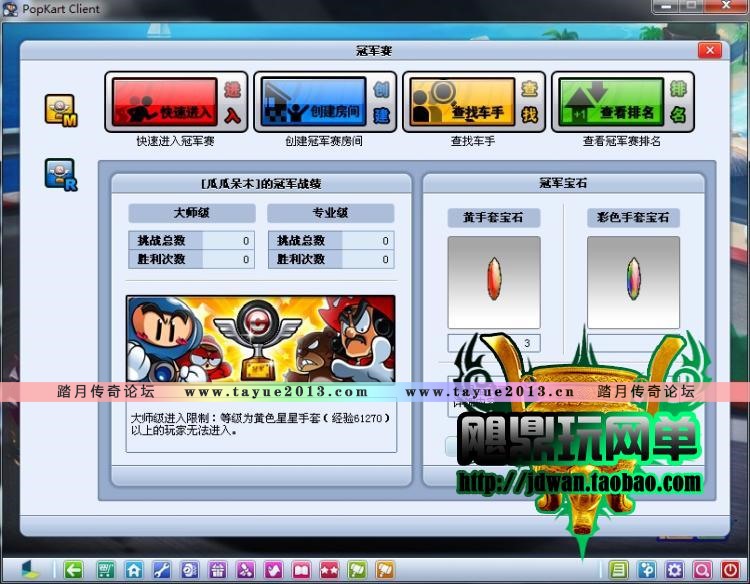Select the yellow M mode icon in sidebar
This screenshot has height=584, width=750.
click(61, 110)
